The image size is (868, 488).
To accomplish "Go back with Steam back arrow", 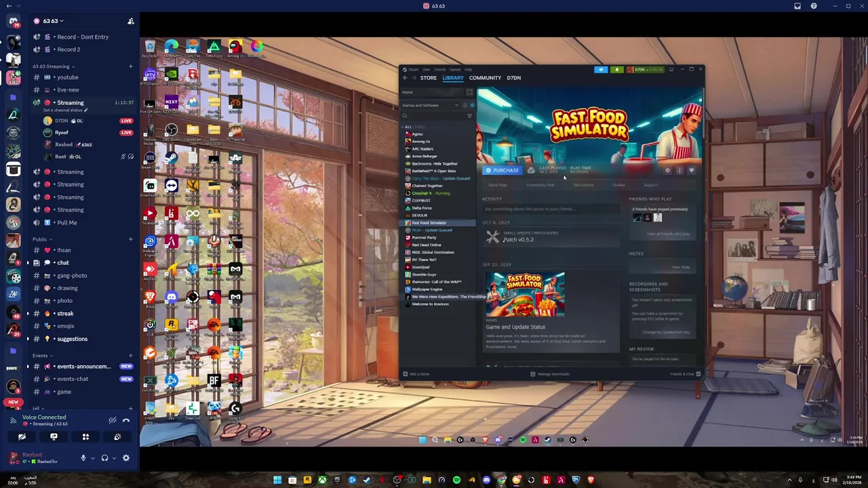I will [405, 78].
